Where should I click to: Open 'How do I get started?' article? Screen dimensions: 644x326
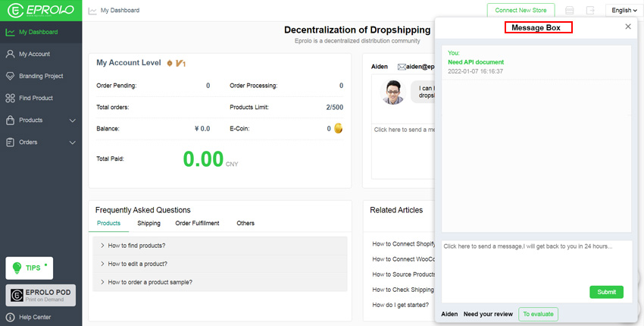tap(401, 305)
